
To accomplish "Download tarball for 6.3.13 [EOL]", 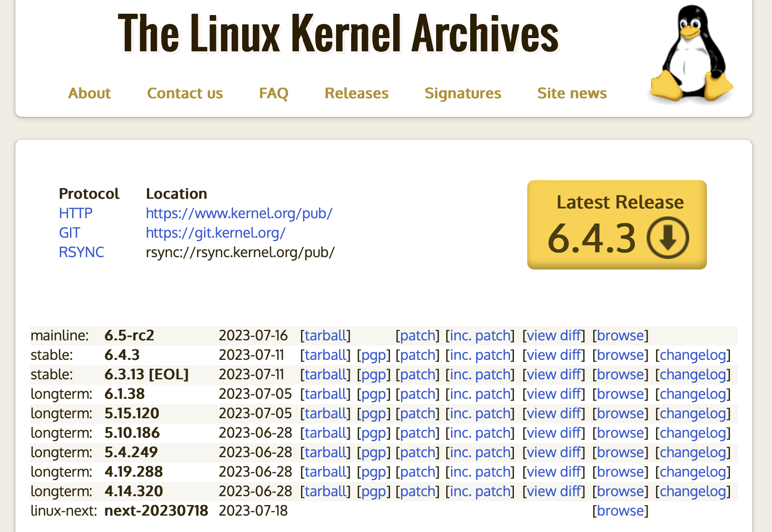I will pos(325,374).
